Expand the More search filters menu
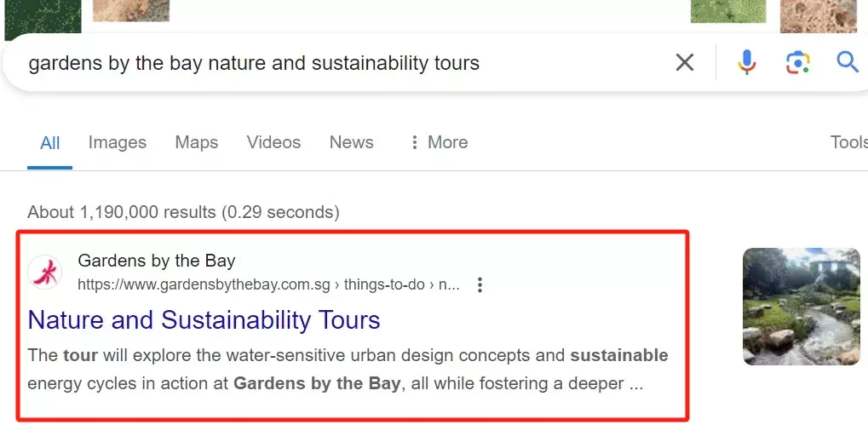Screen dimensions: 868x425 click(x=439, y=142)
